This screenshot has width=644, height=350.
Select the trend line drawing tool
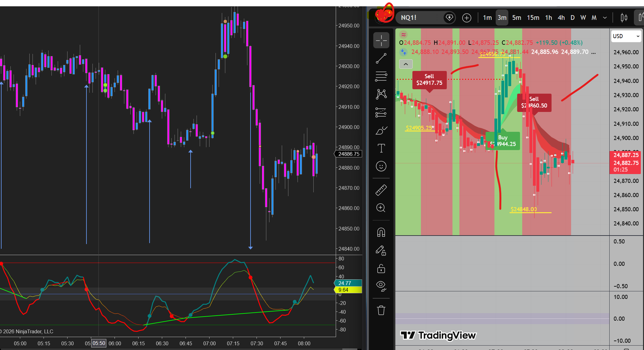click(x=381, y=58)
